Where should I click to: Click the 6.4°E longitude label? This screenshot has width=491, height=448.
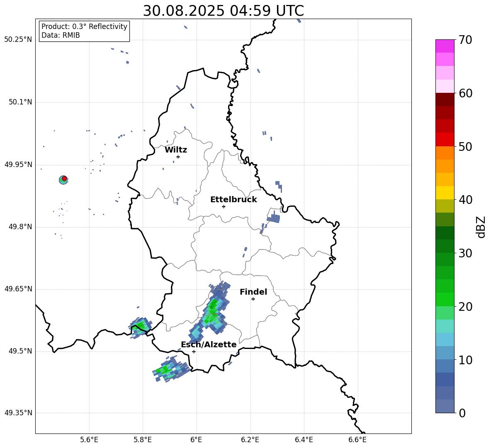(x=304, y=440)
